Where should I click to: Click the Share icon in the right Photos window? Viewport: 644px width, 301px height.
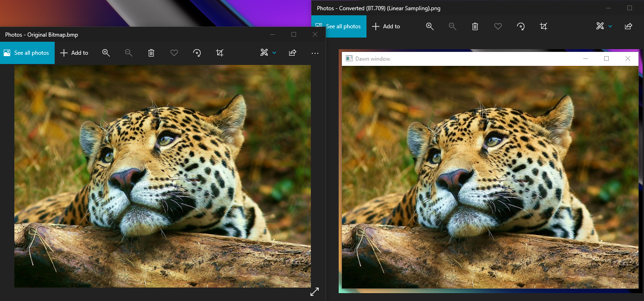click(628, 26)
